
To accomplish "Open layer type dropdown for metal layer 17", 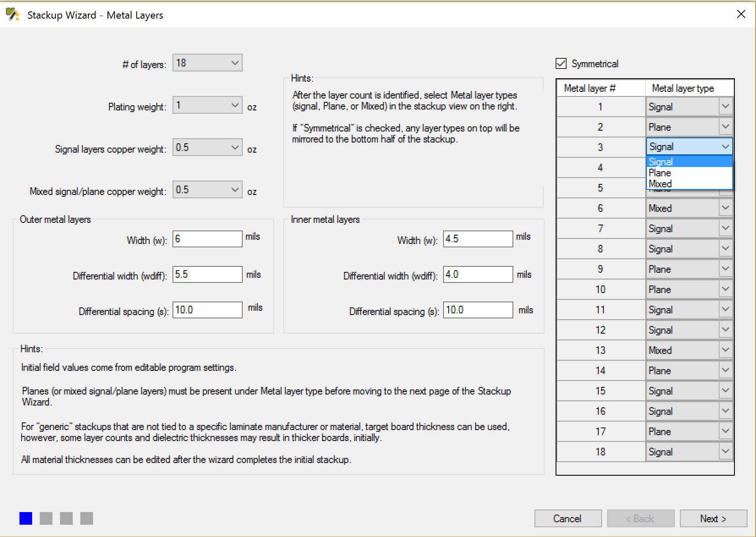I will (725, 431).
